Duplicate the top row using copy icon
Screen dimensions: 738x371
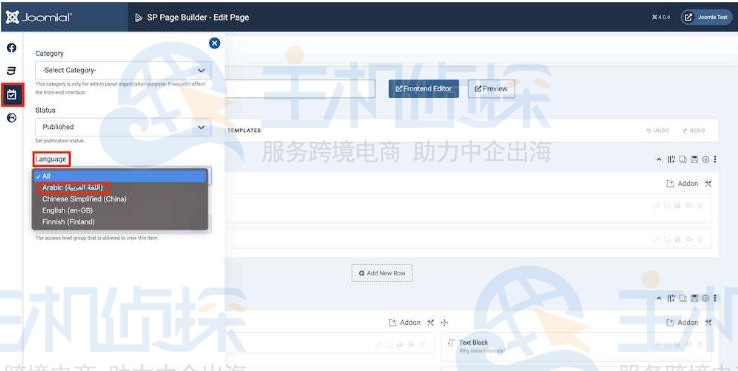(x=683, y=160)
